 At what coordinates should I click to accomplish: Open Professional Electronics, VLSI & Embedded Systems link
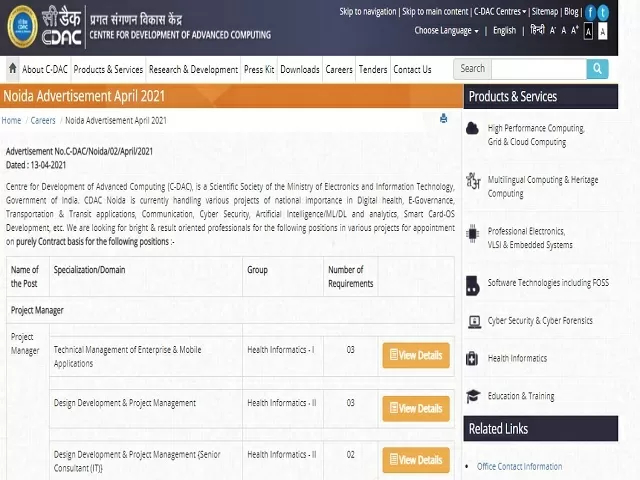tap(530, 238)
